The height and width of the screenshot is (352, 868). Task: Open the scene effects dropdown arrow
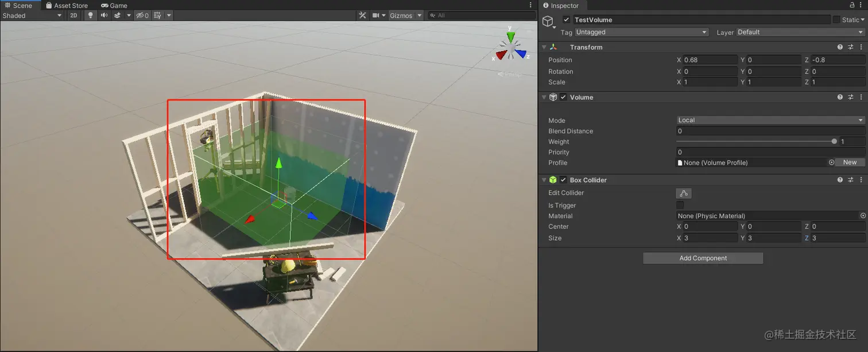click(x=129, y=16)
